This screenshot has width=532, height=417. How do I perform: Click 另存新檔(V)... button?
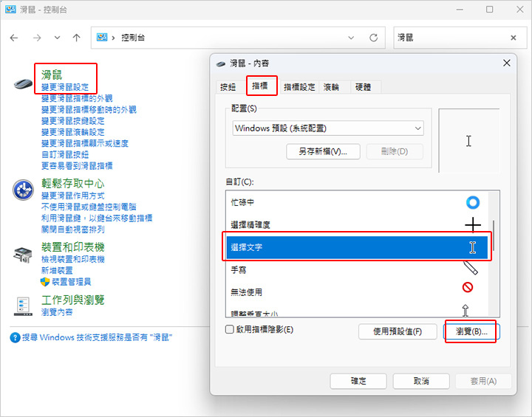[323, 151]
